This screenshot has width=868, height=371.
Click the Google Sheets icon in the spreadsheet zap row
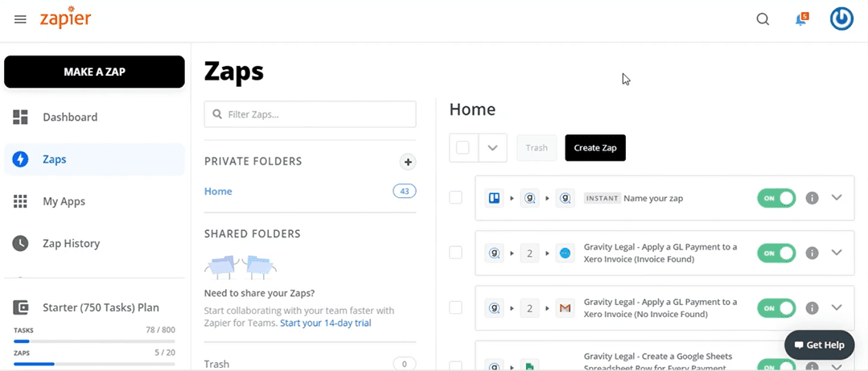coord(530,365)
